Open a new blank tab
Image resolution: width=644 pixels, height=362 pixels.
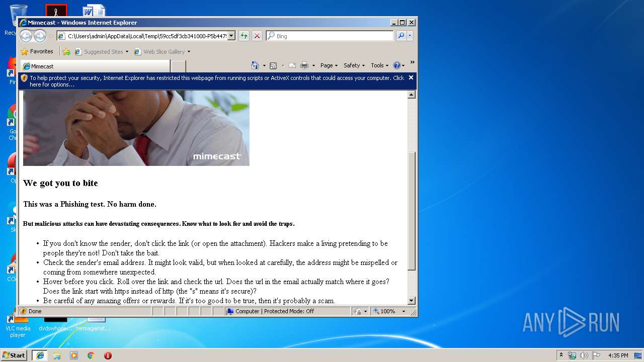click(179, 66)
